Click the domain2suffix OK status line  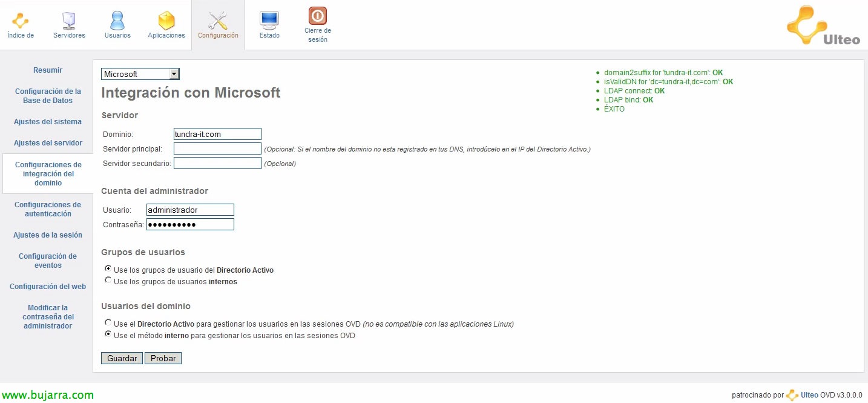(x=663, y=73)
